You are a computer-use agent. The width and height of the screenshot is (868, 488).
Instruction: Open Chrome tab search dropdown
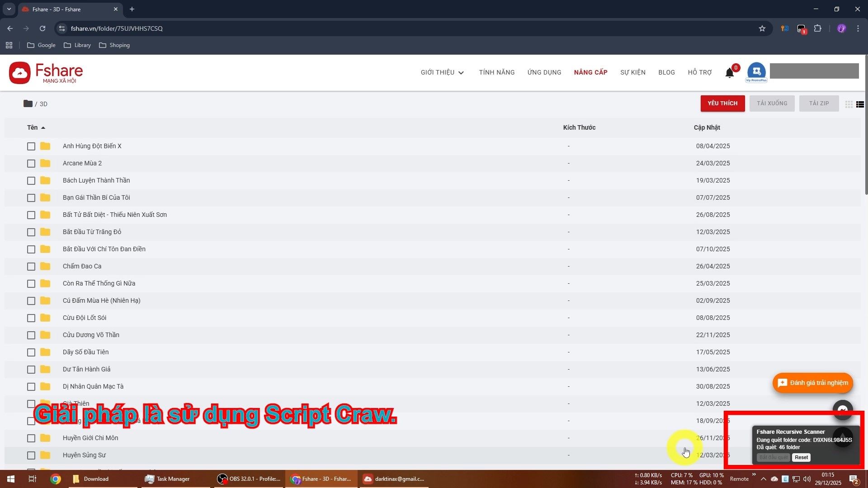[x=9, y=9]
